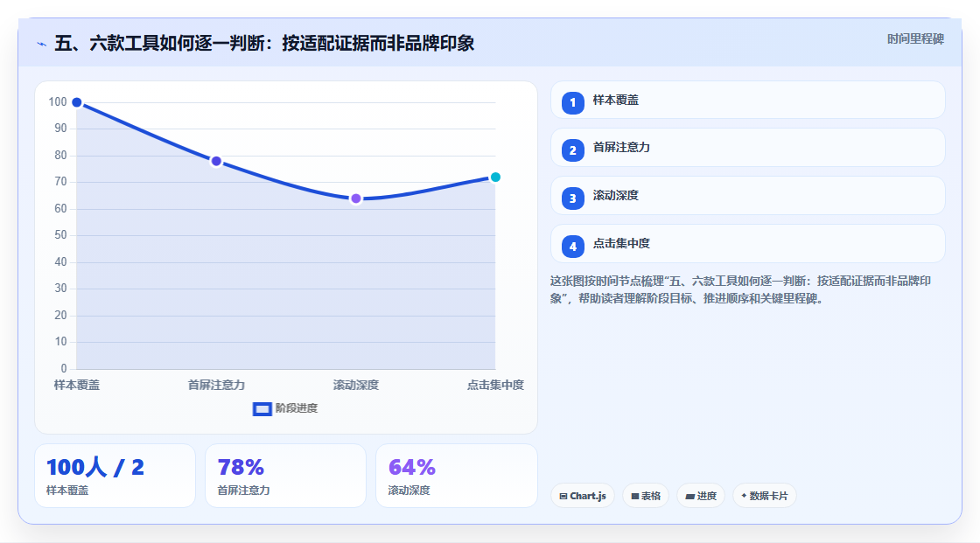The width and height of the screenshot is (980, 543).
Task: Click the icon in the 表格 tag
Action: pos(635,496)
